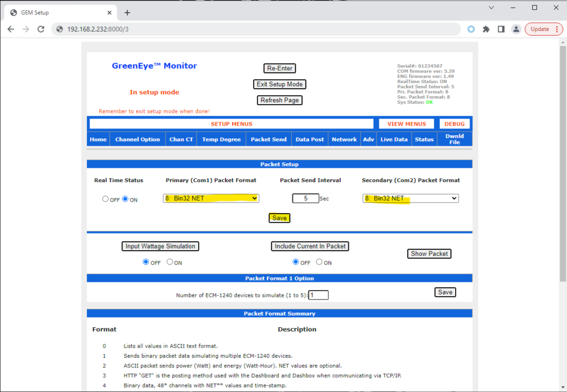The image size is (567, 392).
Task: Click the tab search chevron icon
Action: click(491, 8)
